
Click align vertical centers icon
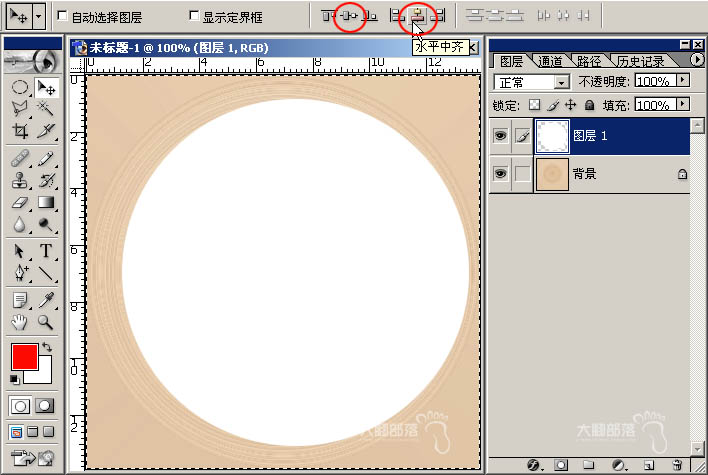349,17
